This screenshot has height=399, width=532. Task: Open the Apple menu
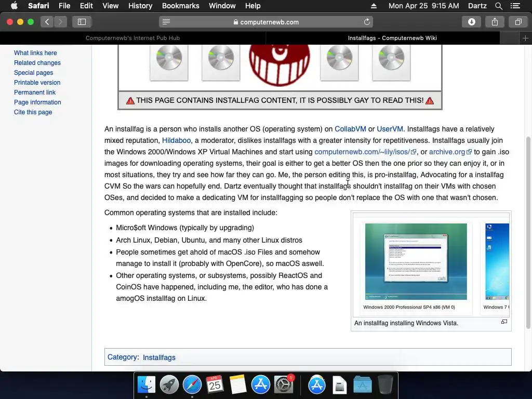tap(14, 6)
